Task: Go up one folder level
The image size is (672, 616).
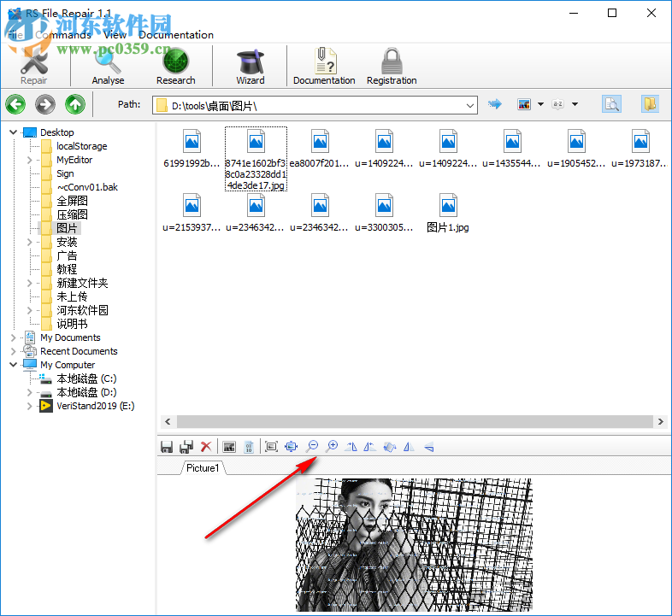Action: coord(75,104)
